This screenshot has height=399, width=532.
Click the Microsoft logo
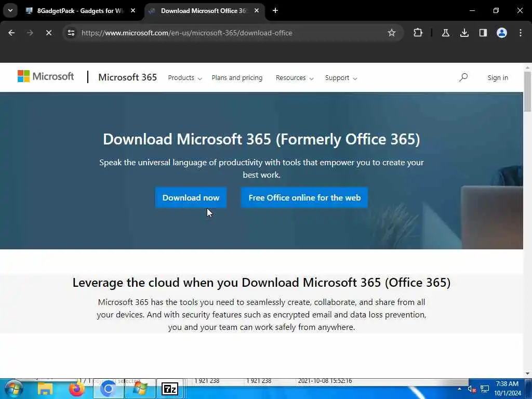[x=46, y=76]
